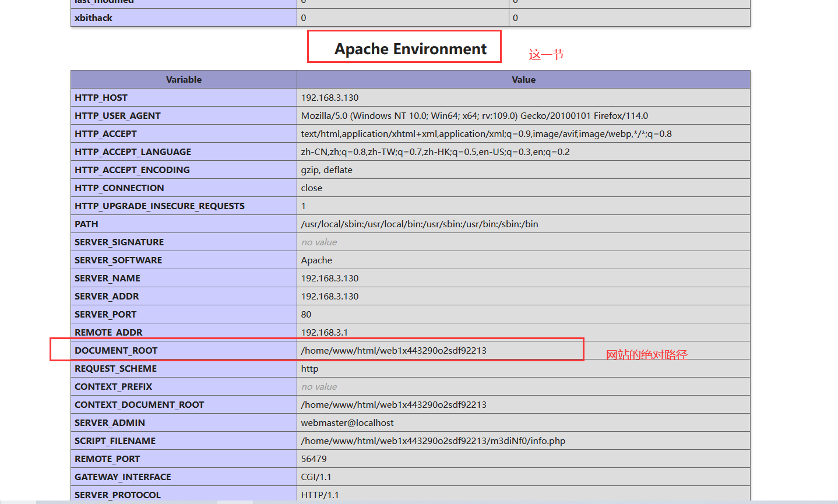Click the webmaster@localhost value
Image resolution: width=838 pixels, height=504 pixels.
coord(347,422)
